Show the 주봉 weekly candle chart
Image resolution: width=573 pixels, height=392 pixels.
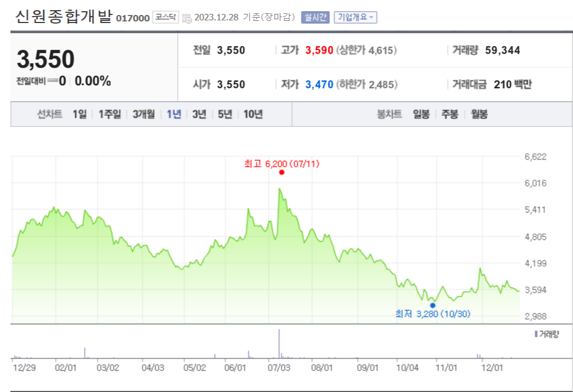tap(450, 115)
